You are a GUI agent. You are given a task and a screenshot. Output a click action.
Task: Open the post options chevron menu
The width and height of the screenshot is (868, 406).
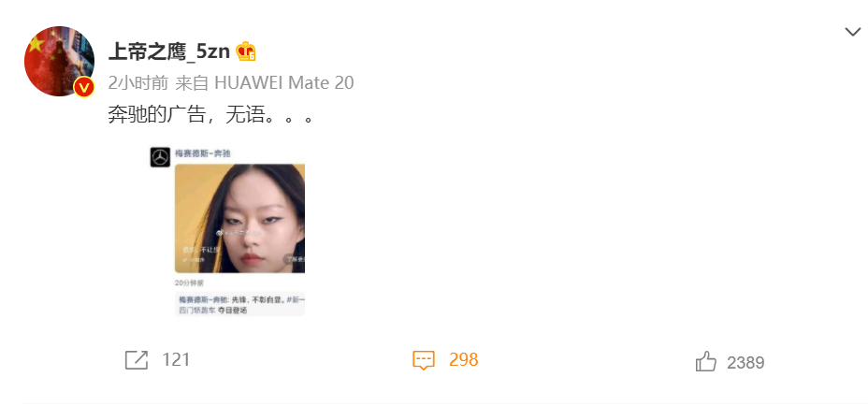click(x=852, y=32)
